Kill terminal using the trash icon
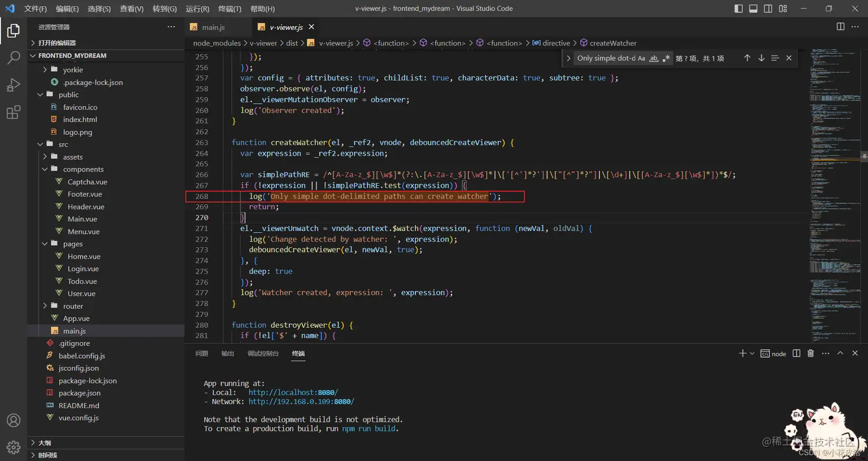The image size is (868, 461). click(x=811, y=354)
